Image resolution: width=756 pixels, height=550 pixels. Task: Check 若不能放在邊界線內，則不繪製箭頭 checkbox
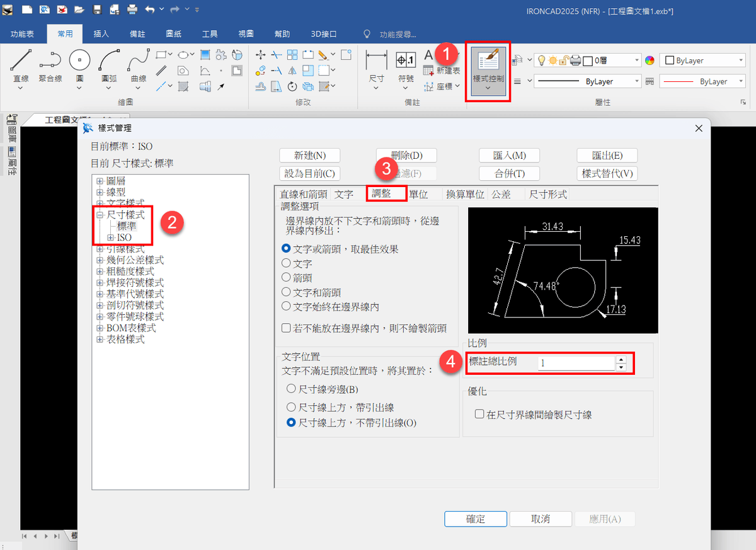(287, 328)
